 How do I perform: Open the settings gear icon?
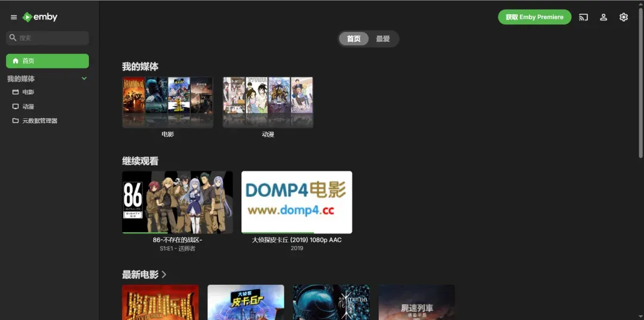click(624, 17)
